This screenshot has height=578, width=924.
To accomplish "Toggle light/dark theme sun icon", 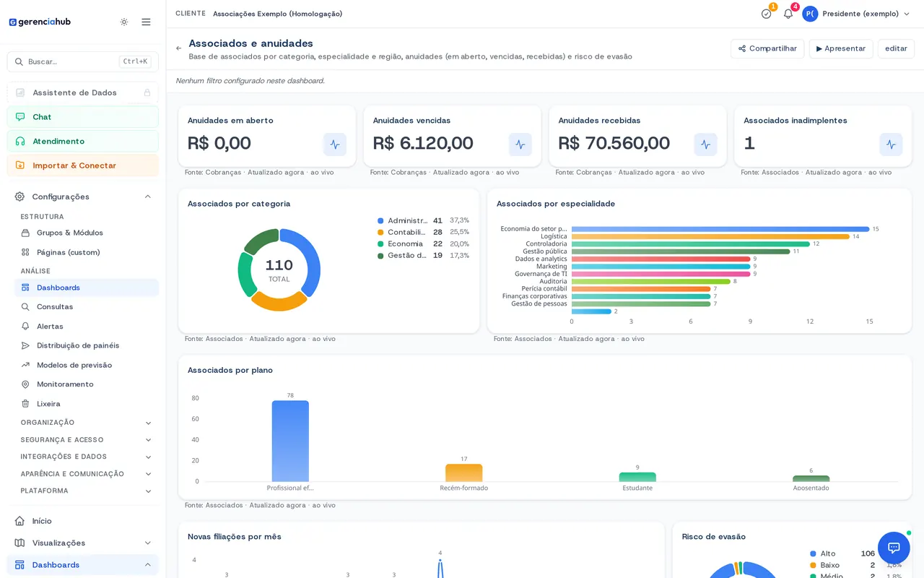I will click(x=124, y=22).
